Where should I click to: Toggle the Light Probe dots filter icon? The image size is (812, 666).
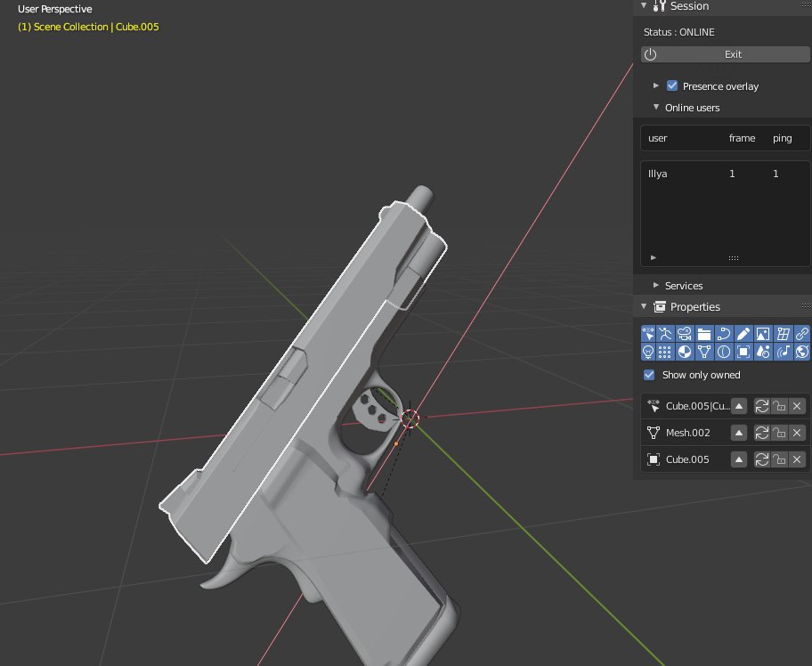point(665,353)
